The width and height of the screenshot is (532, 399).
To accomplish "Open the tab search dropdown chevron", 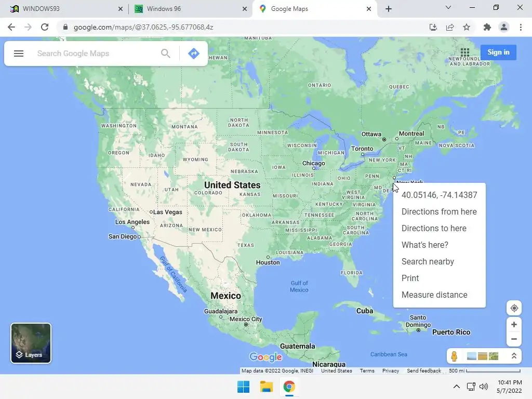I will [448, 7].
